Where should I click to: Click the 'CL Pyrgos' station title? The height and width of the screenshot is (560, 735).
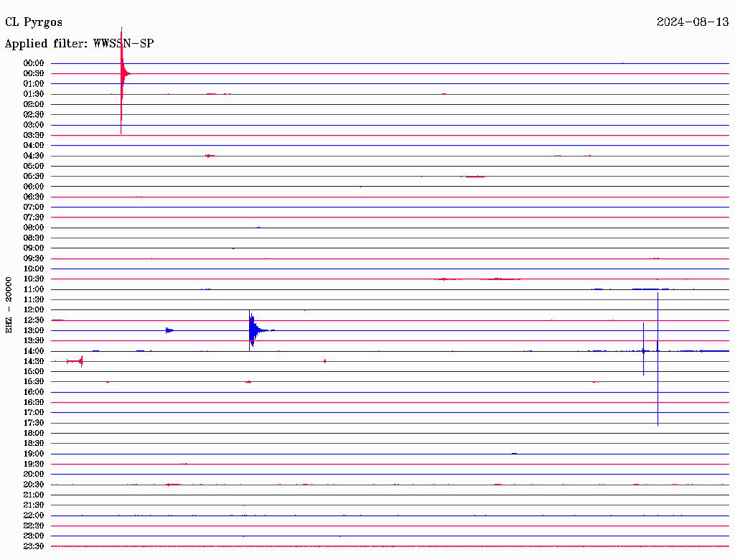[34, 22]
